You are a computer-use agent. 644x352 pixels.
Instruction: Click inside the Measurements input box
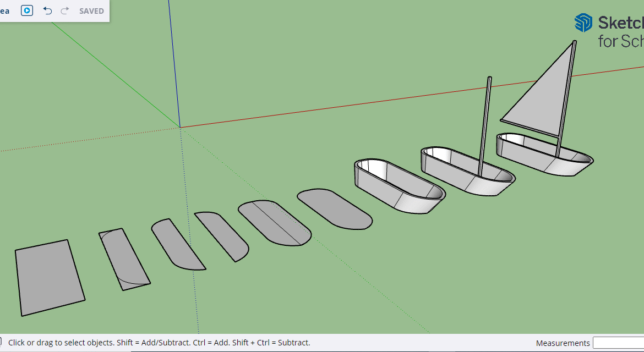click(x=618, y=343)
